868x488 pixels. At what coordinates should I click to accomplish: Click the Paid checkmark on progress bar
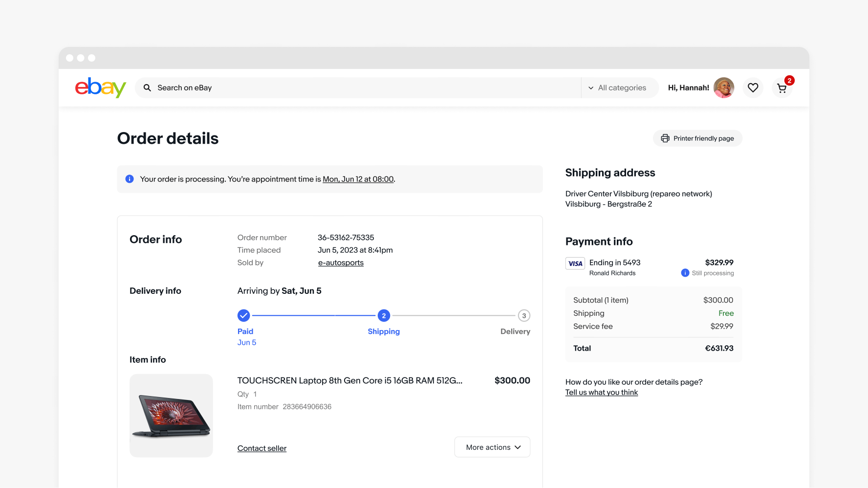(x=243, y=315)
